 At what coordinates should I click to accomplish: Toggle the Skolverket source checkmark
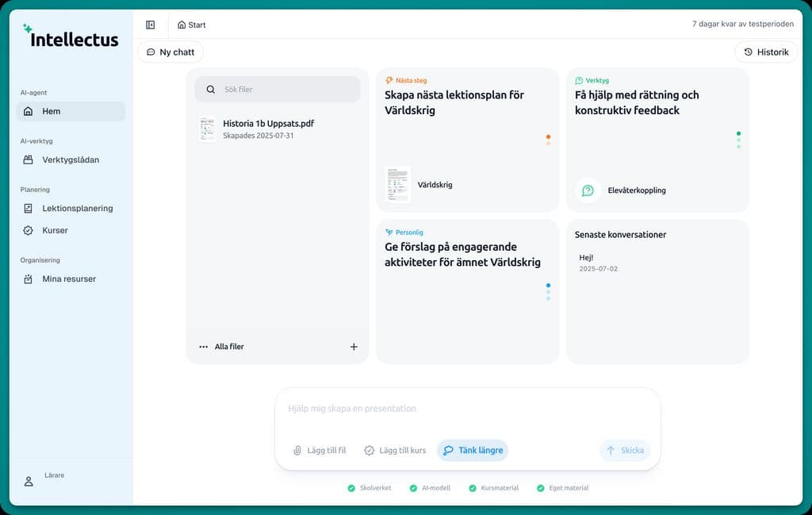[x=351, y=488]
